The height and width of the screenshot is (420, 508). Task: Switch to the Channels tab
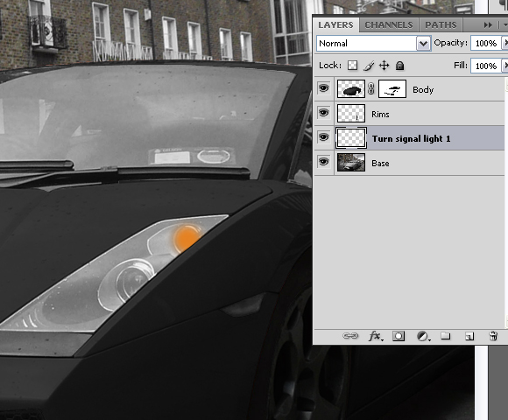389,24
